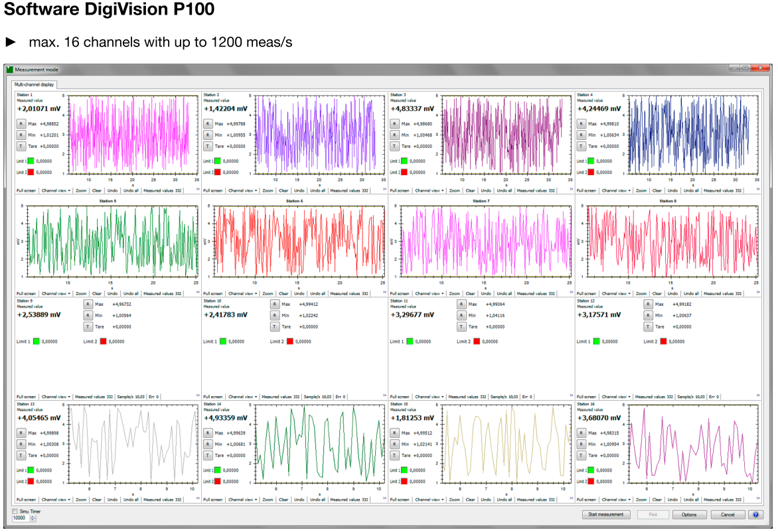Reset the Min value for Station 16
Viewport: 778px width, 532px height.
pos(581,444)
